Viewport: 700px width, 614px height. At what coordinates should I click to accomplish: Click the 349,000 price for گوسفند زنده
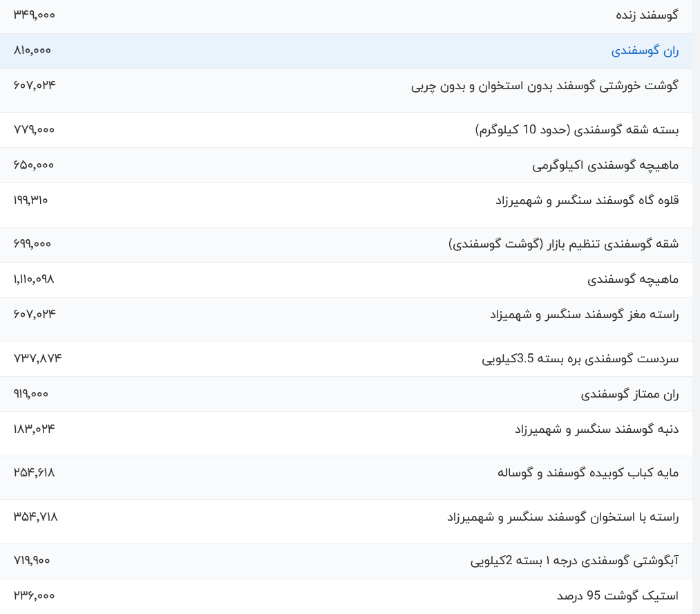tap(32, 15)
